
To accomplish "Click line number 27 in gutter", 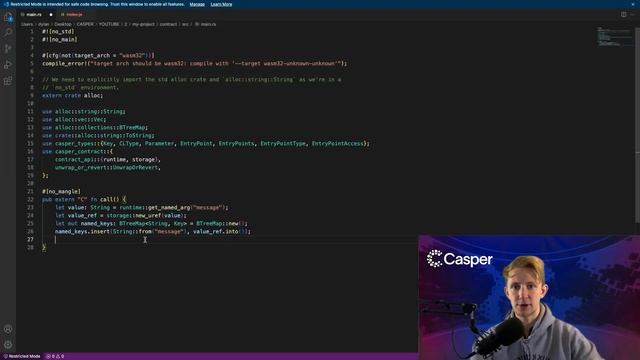I will [31, 240].
